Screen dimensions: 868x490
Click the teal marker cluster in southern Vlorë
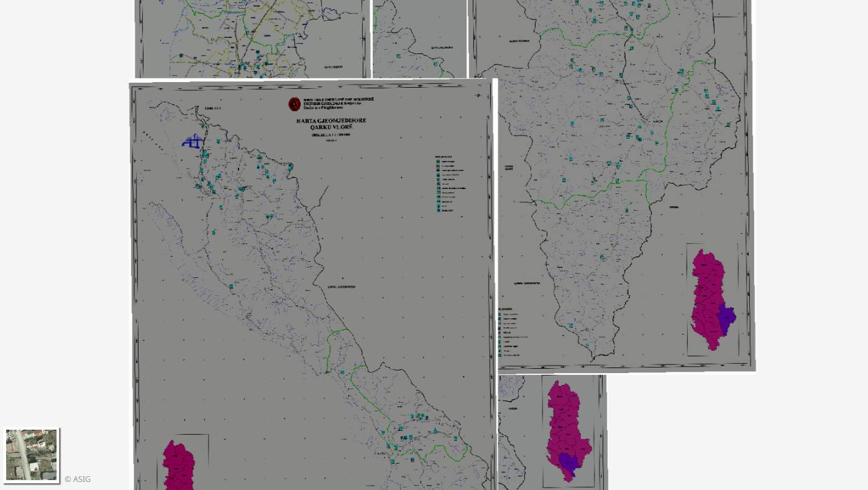[419, 417]
